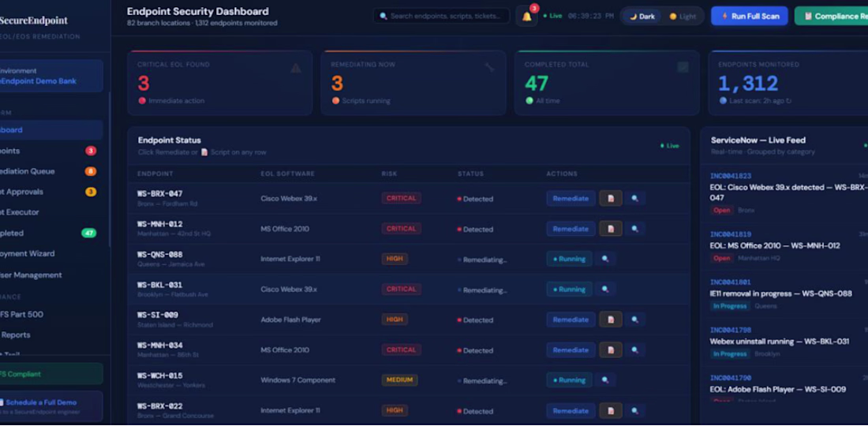
Task: Select the Demo Bank environment box
Action: pos(51,76)
